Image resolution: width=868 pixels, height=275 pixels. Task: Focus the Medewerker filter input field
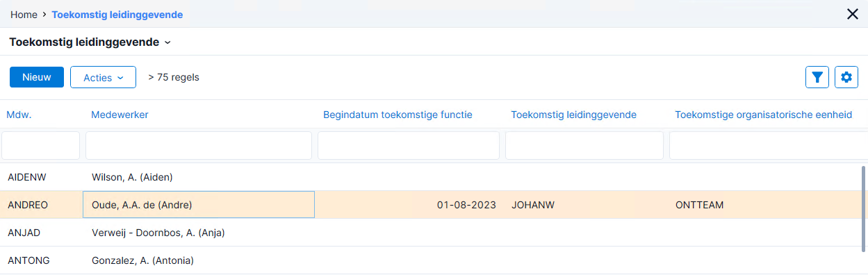[x=199, y=146]
